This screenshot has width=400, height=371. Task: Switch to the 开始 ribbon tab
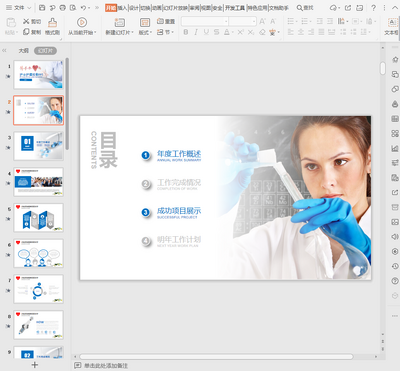tap(111, 8)
